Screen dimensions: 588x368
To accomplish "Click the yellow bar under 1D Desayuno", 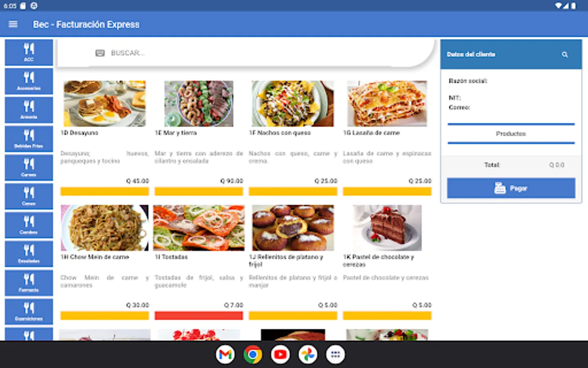I will (x=105, y=191).
